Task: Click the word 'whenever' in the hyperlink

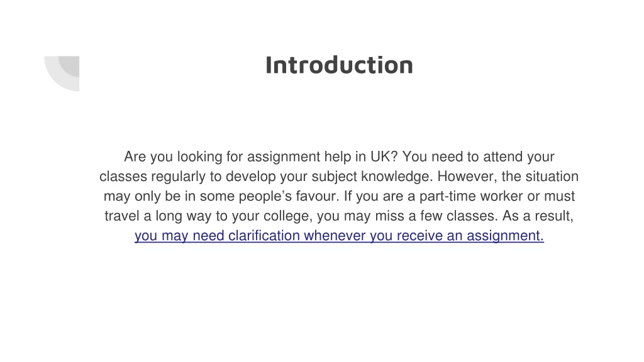Action: point(335,236)
